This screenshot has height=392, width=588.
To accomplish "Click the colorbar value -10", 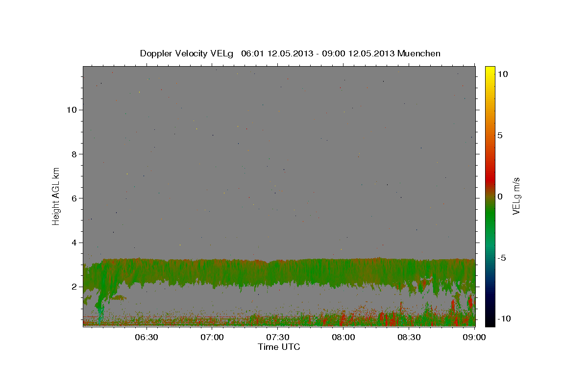I will pos(503,319).
